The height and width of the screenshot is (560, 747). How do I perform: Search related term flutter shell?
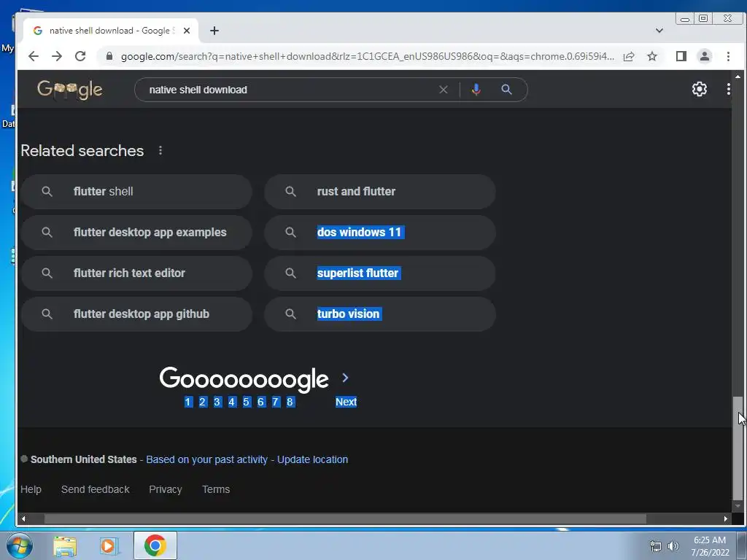click(x=136, y=192)
